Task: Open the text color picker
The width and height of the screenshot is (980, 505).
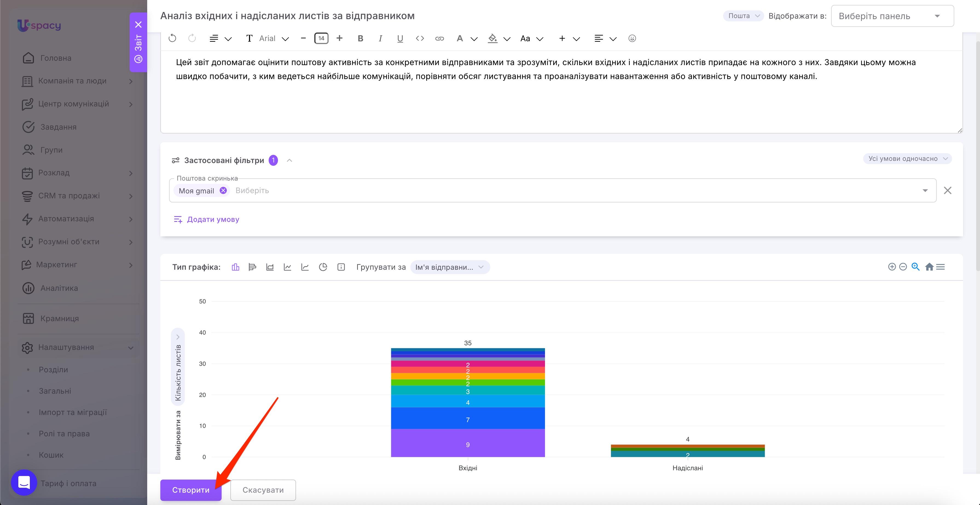Action: 467,38
